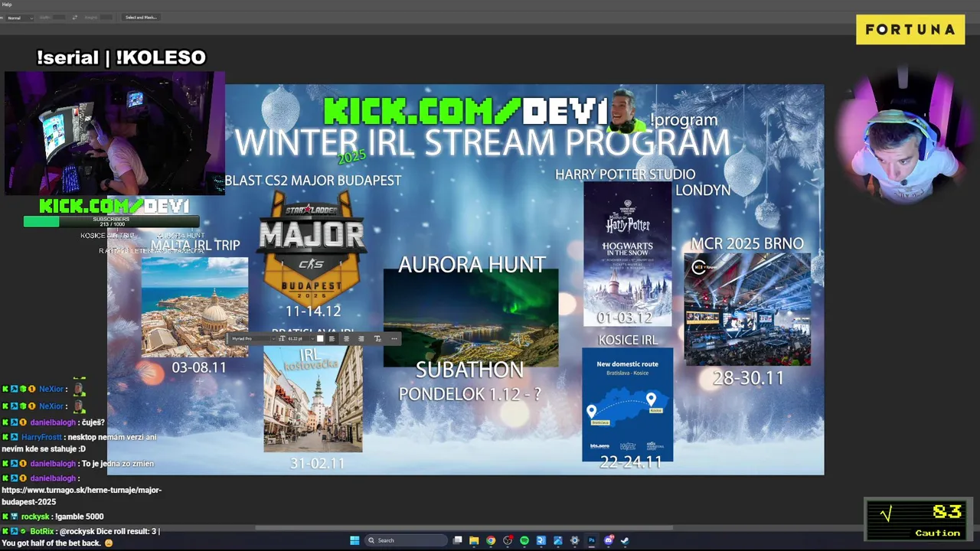Screen dimensions: 980x551
Task: Click the Width input field in options bar
Action: coord(59,18)
